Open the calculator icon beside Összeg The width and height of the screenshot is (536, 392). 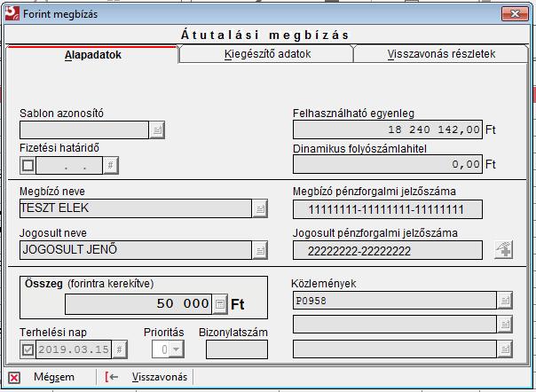[x=220, y=304]
